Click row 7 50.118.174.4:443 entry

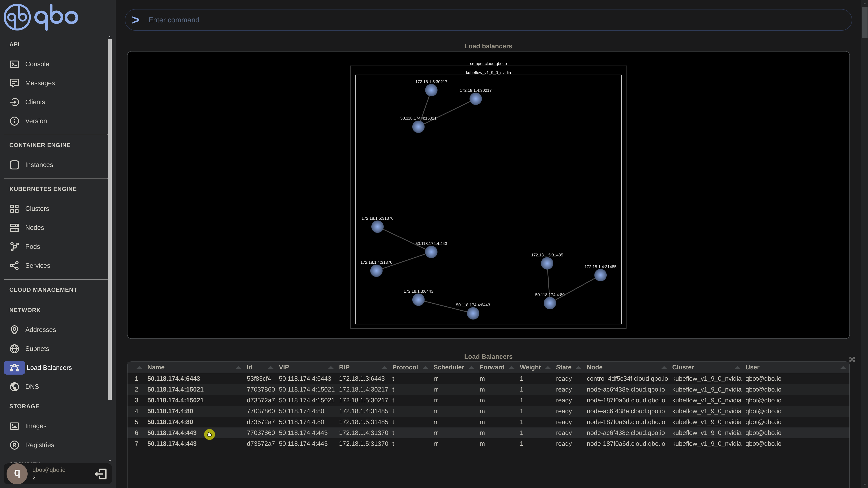click(172, 443)
